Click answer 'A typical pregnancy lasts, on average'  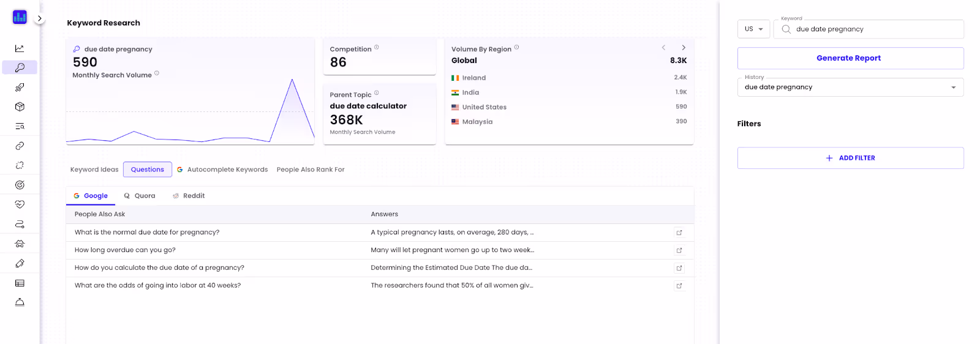pos(452,233)
